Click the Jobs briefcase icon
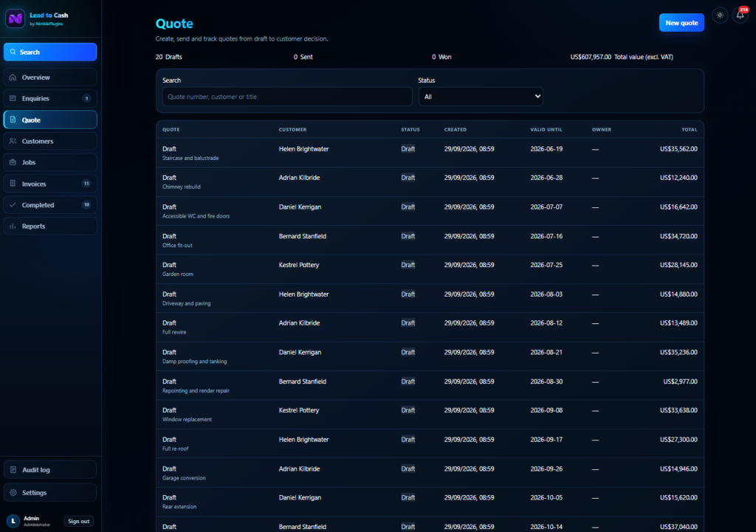This screenshot has height=532, width=756. click(13, 162)
